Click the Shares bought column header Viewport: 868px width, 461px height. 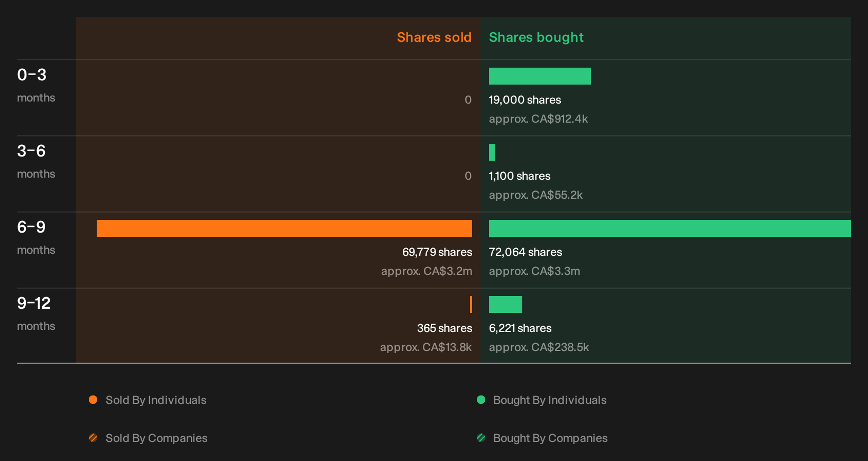[x=536, y=38]
